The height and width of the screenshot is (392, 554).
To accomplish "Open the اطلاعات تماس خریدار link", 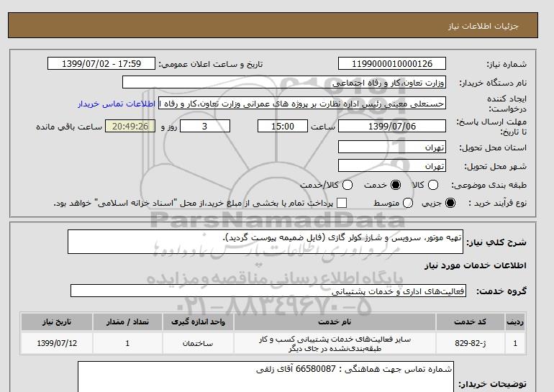I will coord(117,104).
